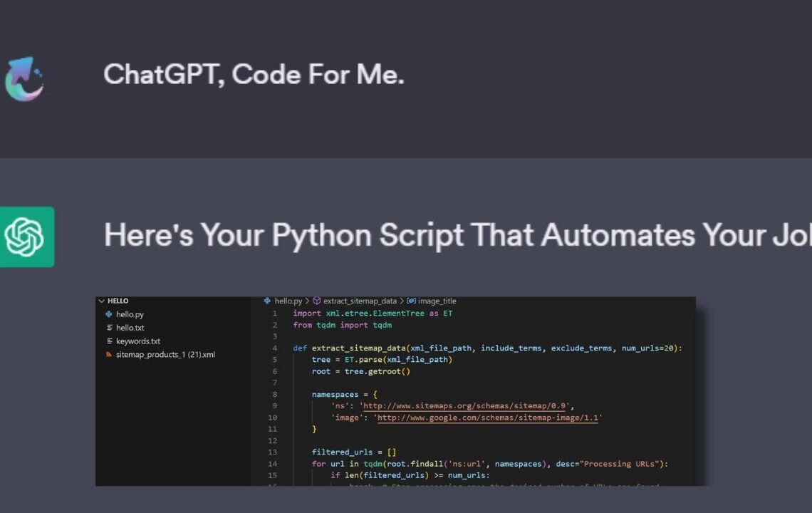Screen dimensions: 812x513
Task: Click the "Here's Your Python Script" reply text
Action: click(x=458, y=234)
